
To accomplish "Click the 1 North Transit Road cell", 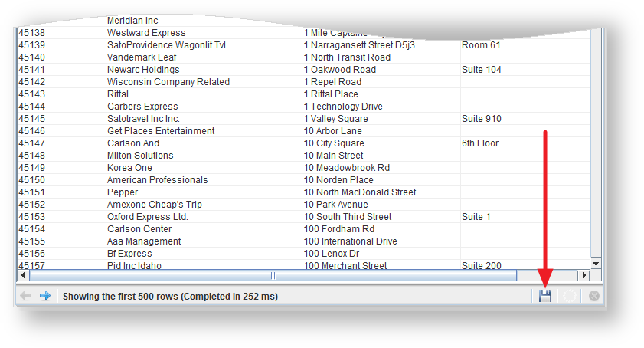I will 381,57.
